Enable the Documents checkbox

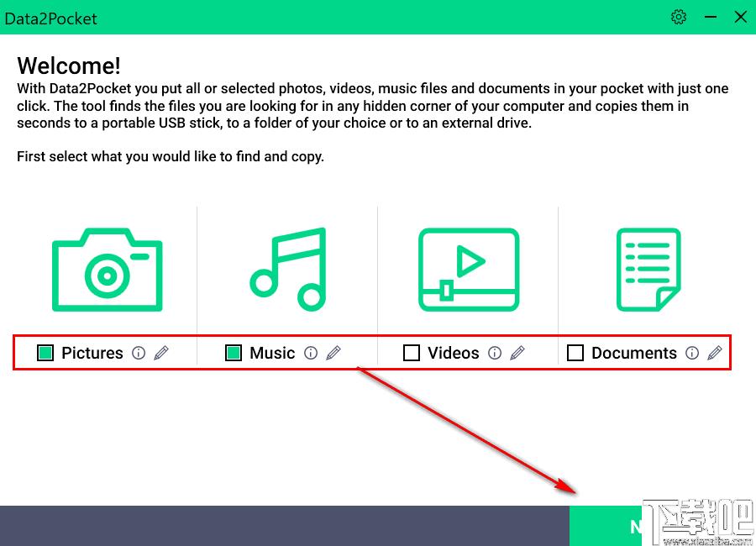(x=575, y=353)
